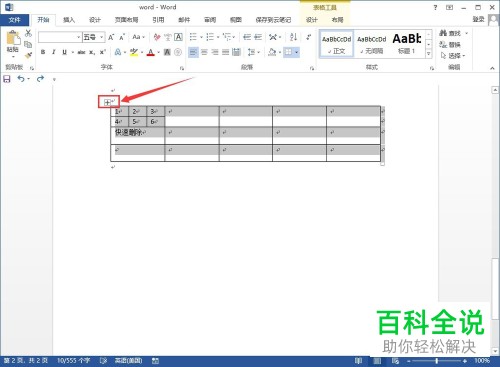Open the Table Tools 布局 Layout tab

click(x=337, y=20)
